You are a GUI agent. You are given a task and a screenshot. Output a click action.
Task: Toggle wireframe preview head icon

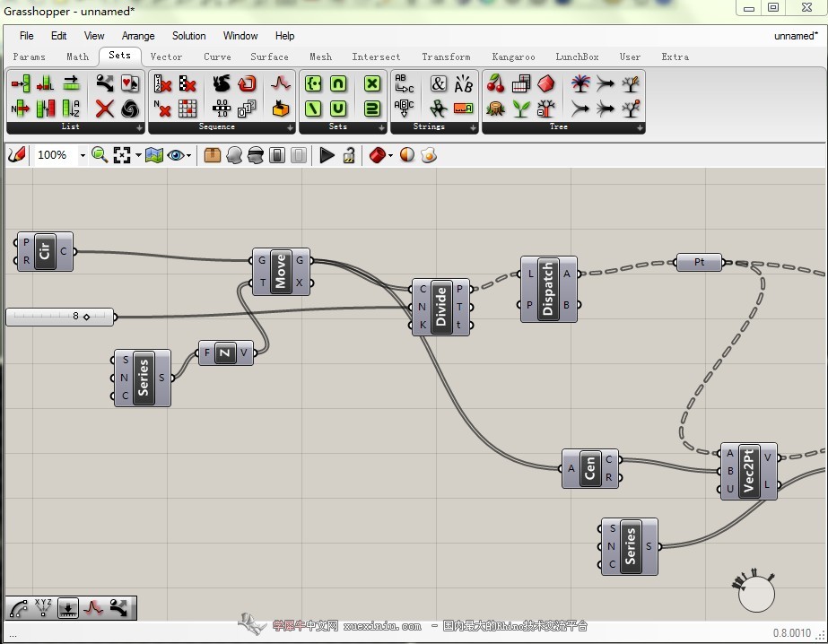(234, 155)
